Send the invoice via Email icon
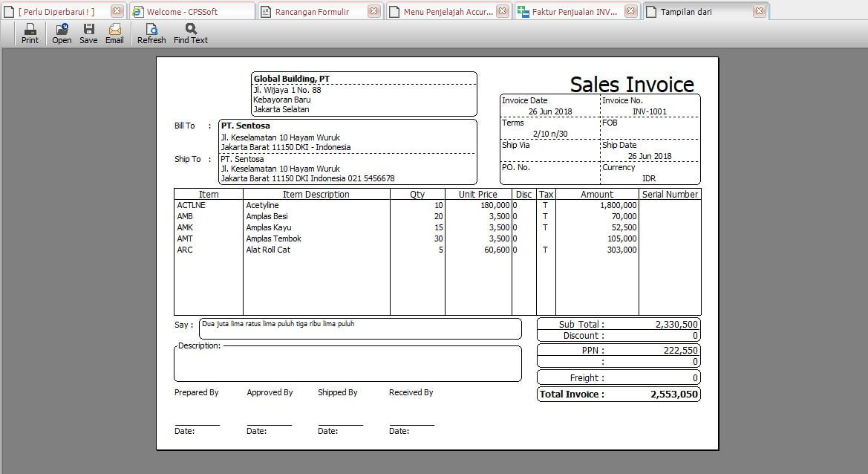This screenshot has width=868, height=474. [x=114, y=33]
